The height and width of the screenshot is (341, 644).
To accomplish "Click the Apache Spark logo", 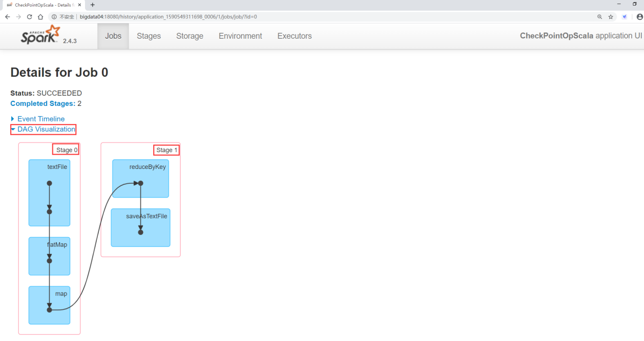I will [40, 35].
